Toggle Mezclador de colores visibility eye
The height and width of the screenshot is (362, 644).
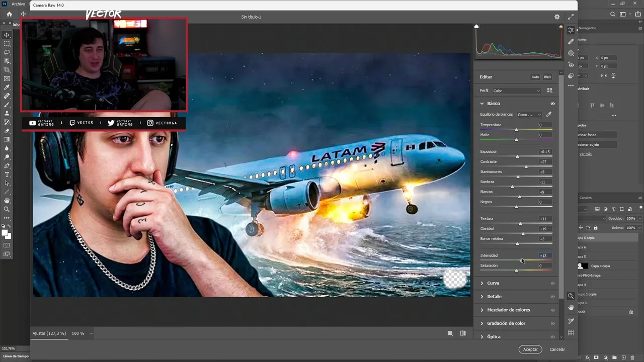[552, 310]
